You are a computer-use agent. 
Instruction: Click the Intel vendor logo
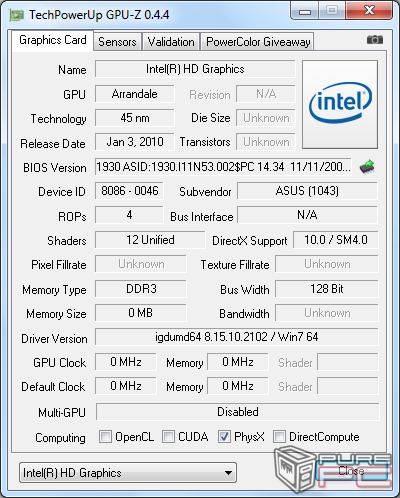(x=340, y=104)
